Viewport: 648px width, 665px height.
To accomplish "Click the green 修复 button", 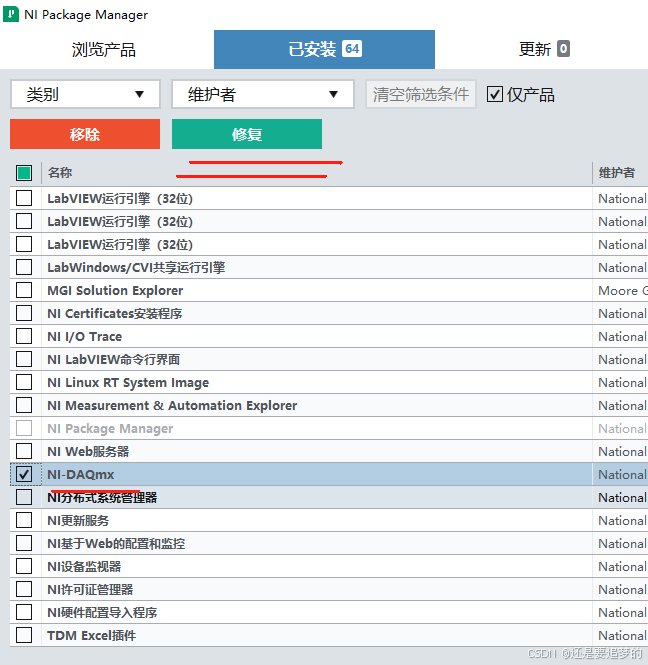I will [247, 134].
